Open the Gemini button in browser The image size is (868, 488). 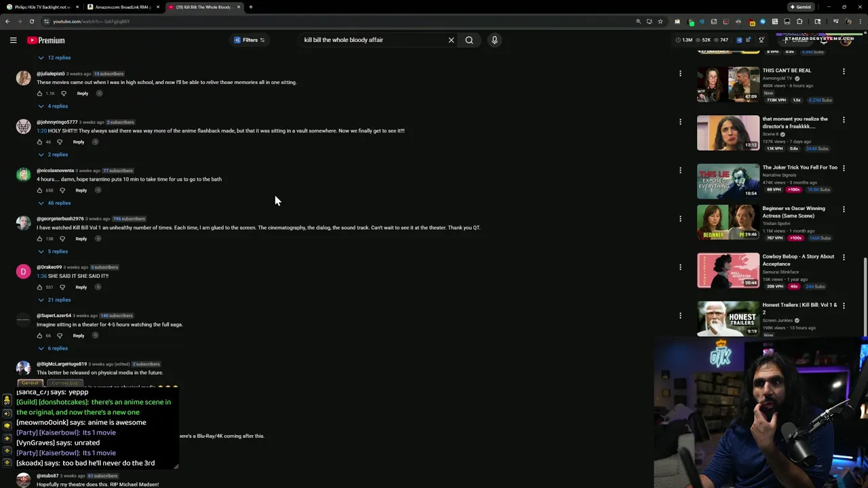tap(800, 7)
